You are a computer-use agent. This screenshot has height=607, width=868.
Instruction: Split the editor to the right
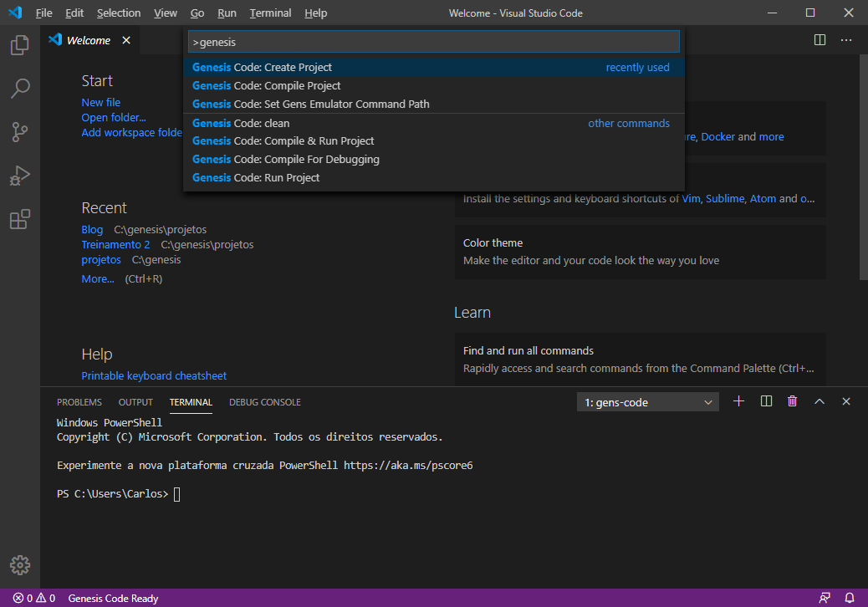click(x=819, y=40)
